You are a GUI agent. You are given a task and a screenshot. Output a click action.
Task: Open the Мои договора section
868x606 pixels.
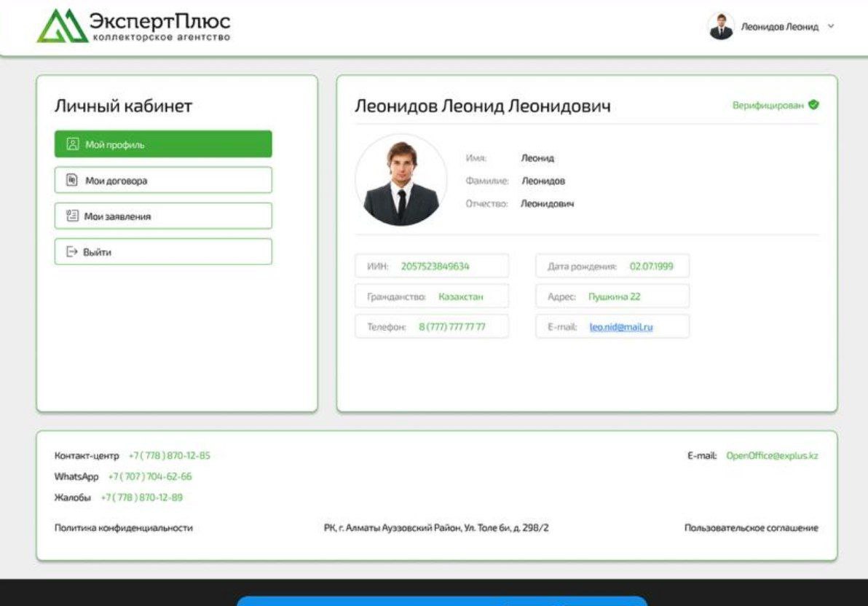(x=162, y=179)
